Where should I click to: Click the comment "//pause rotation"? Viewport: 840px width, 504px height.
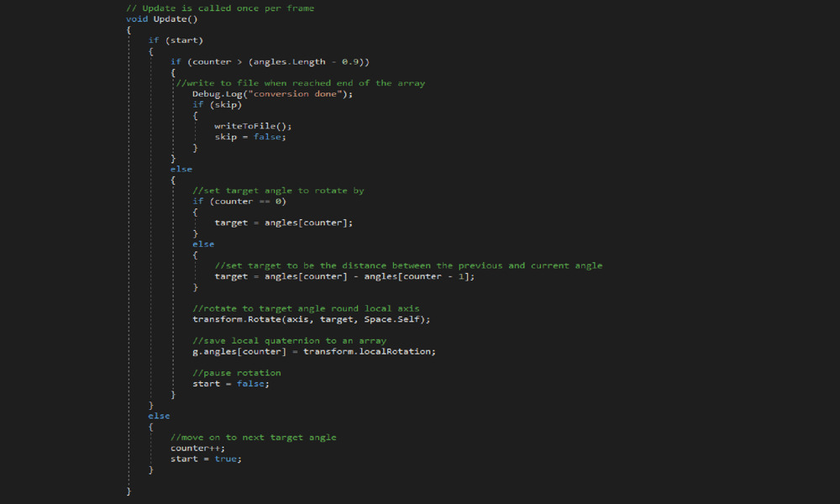pos(236,373)
